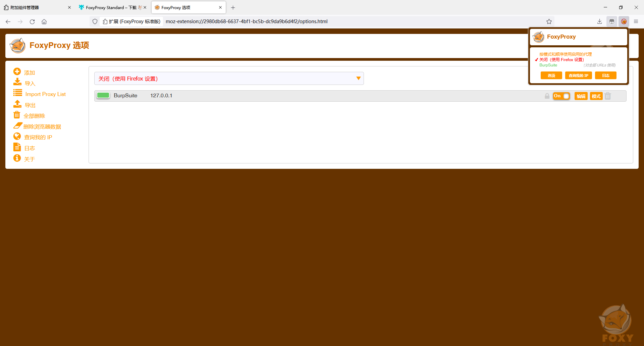The image size is (644, 346).
Task: Click the fox logo in FoxyProxy popup header
Action: point(538,37)
